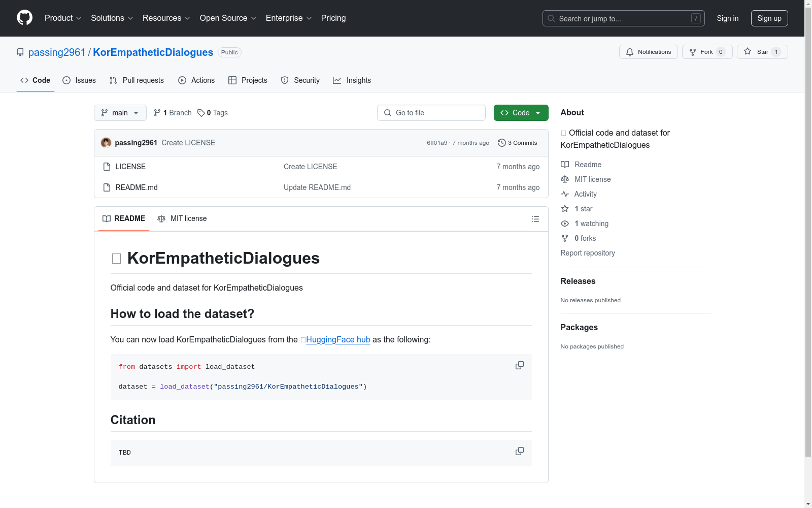
Task: Open the Packages heading link
Action: click(x=579, y=328)
